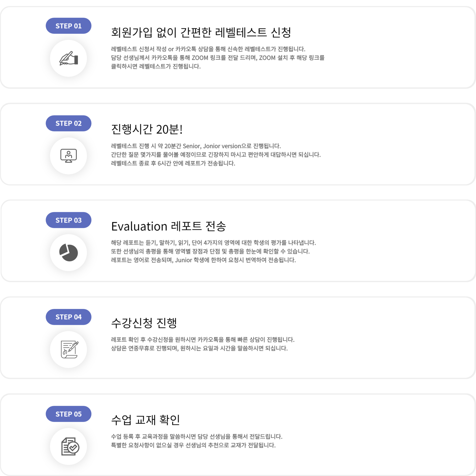Select the '수업 교재 확인' heading
Image resolution: width=476 pixels, height=476 pixels.
[x=145, y=420]
